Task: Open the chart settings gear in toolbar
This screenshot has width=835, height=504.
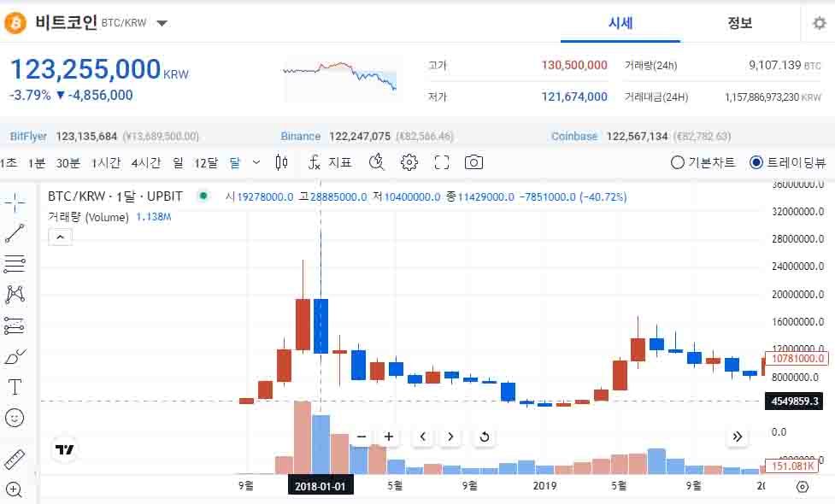Action: 409,162
